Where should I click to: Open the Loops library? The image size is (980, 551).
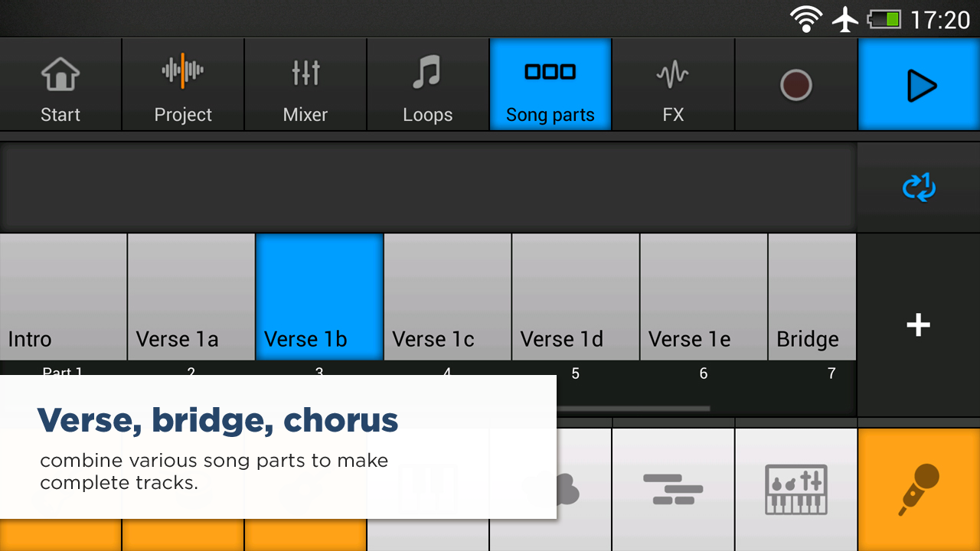tap(428, 85)
